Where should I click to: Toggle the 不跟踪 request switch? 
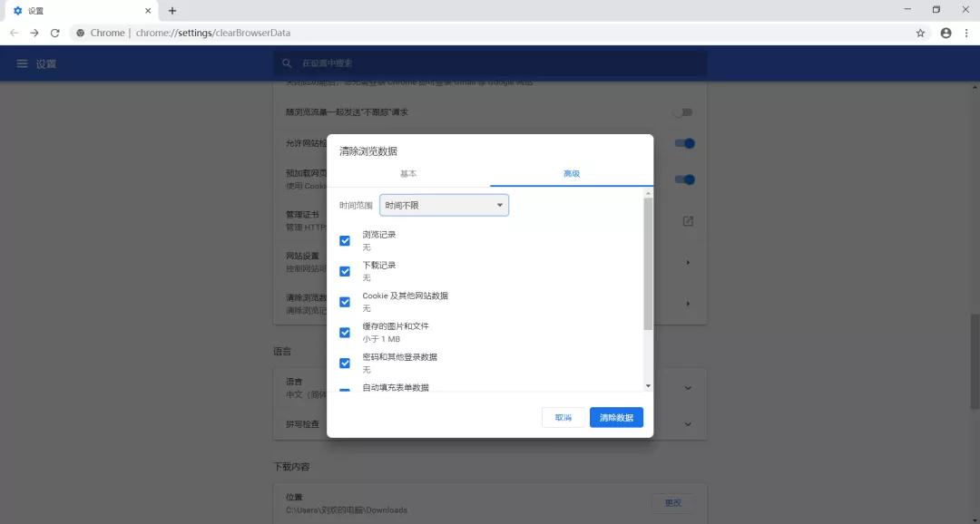685,112
